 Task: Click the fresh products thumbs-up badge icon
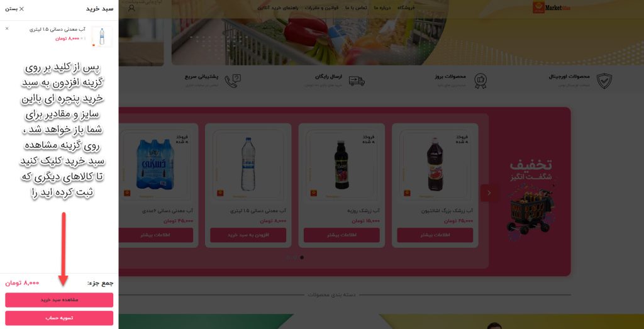480,81
